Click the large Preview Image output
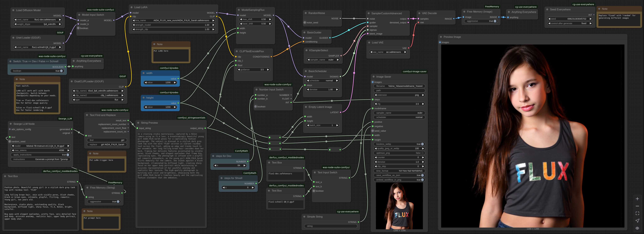644x234 pixels. click(x=533, y=136)
